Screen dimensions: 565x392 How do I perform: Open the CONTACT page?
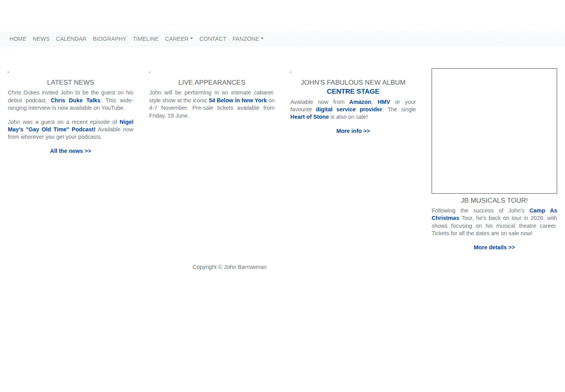(213, 39)
